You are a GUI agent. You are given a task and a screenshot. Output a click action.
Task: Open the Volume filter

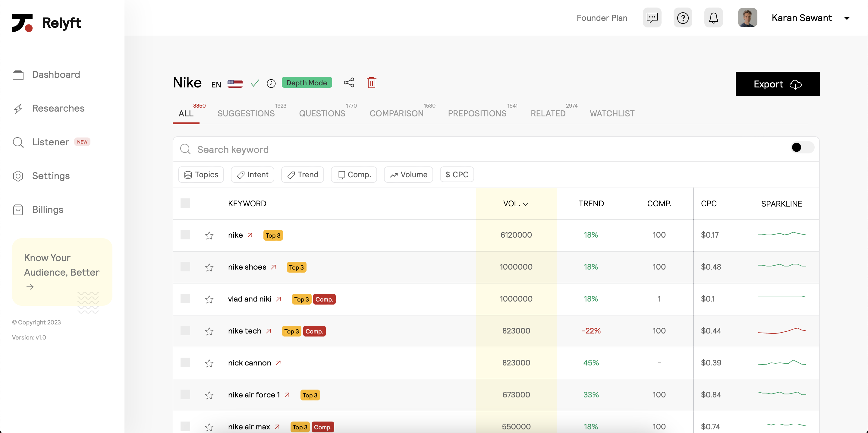[x=408, y=174]
